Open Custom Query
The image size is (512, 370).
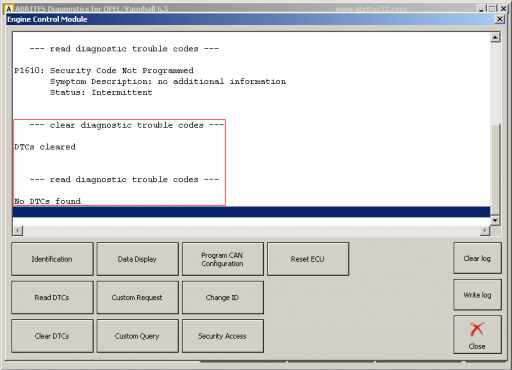[x=137, y=336]
